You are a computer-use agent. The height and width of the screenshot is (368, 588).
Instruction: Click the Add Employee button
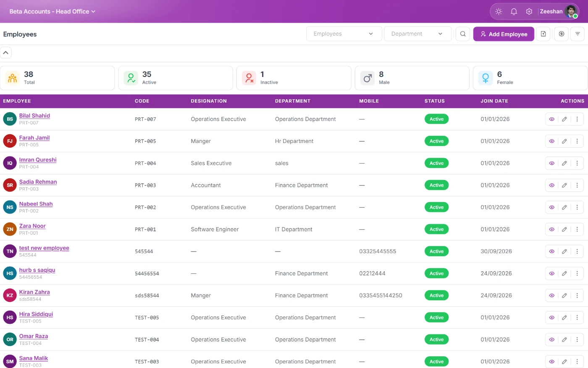[x=504, y=34]
